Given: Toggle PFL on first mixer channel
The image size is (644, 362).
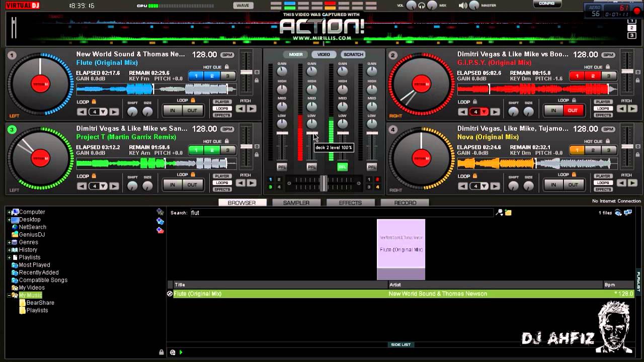Looking at the screenshot, I should pos(282,167).
